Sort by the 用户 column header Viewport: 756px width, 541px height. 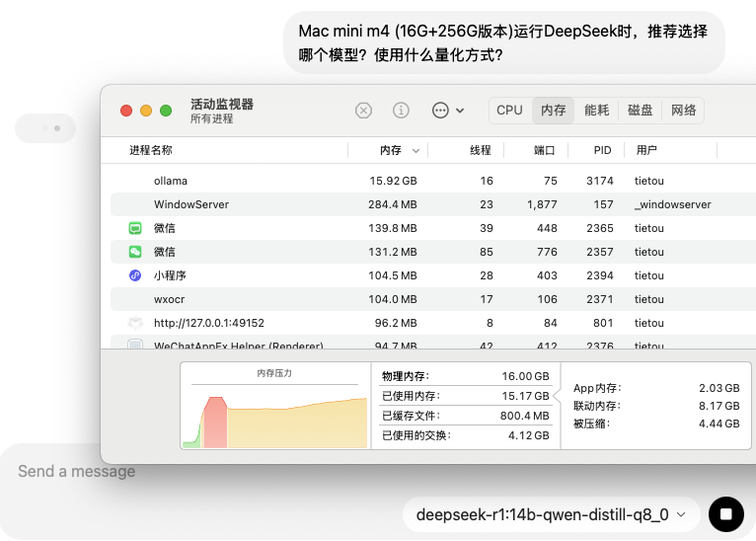(x=646, y=150)
